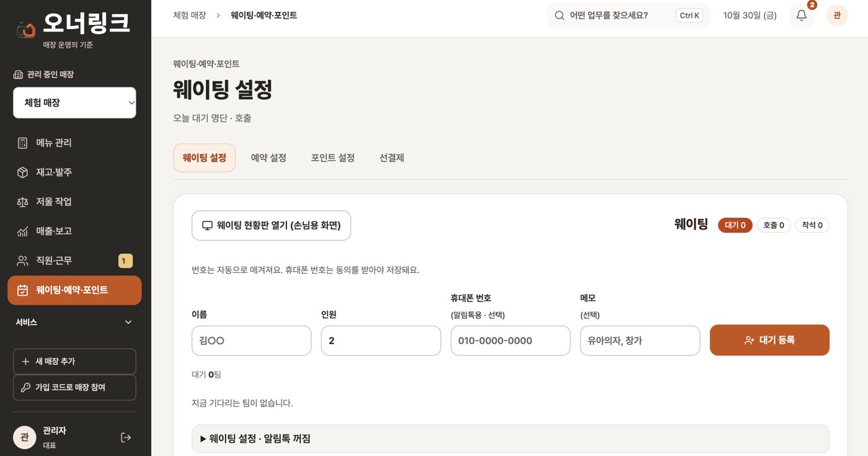Open the notification bell icon

(802, 16)
